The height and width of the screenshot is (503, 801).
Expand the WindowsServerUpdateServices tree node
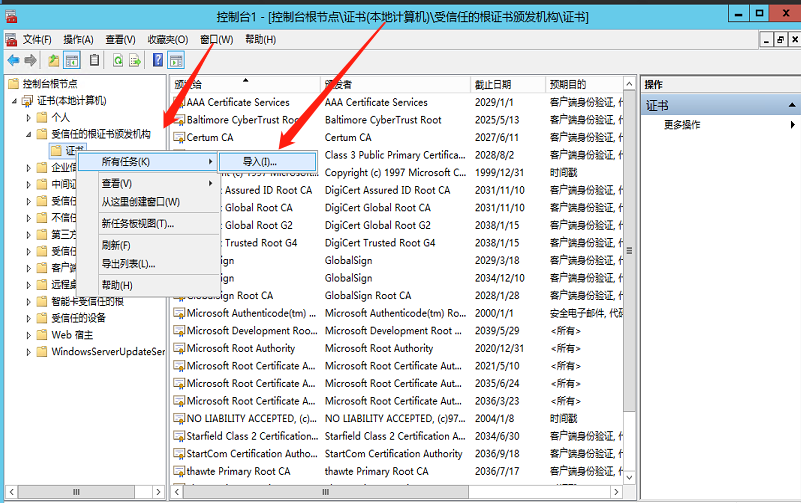[29, 352]
